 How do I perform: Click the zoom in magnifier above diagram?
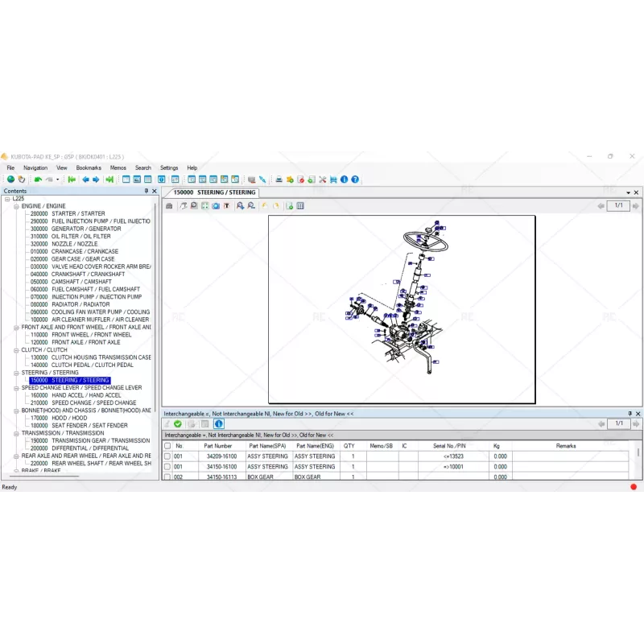point(240,206)
